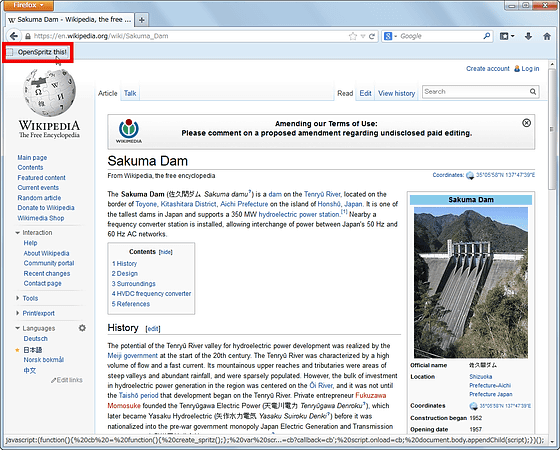Click the Wikimedia logo in banner

click(x=129, y=131)
